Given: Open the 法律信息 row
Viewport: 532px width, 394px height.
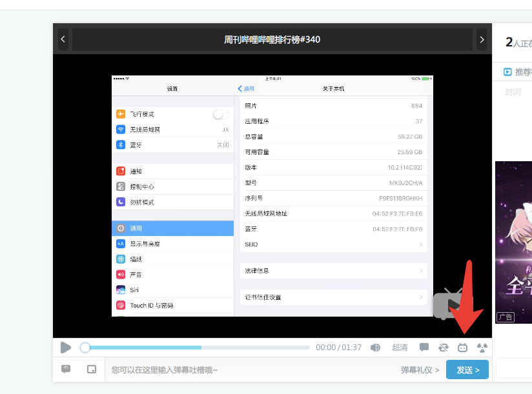Looking at the screenshot, I should pos(334,271).
